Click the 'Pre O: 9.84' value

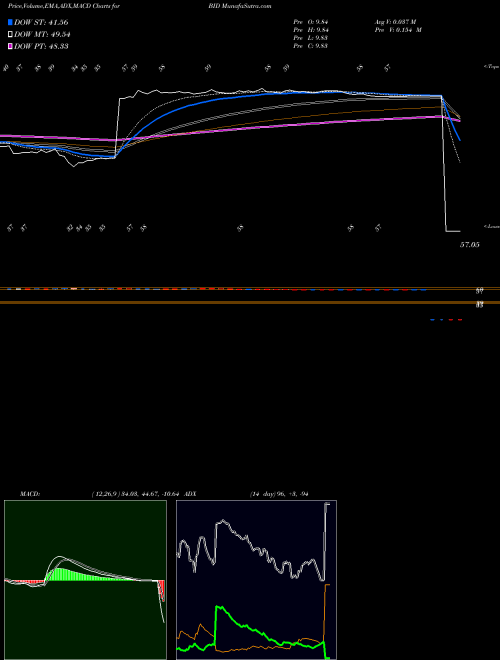click(x=311, y=22)
